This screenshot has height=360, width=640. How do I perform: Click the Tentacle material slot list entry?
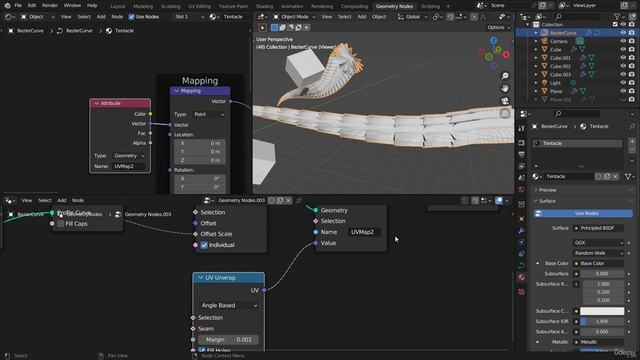coord(578,143)
